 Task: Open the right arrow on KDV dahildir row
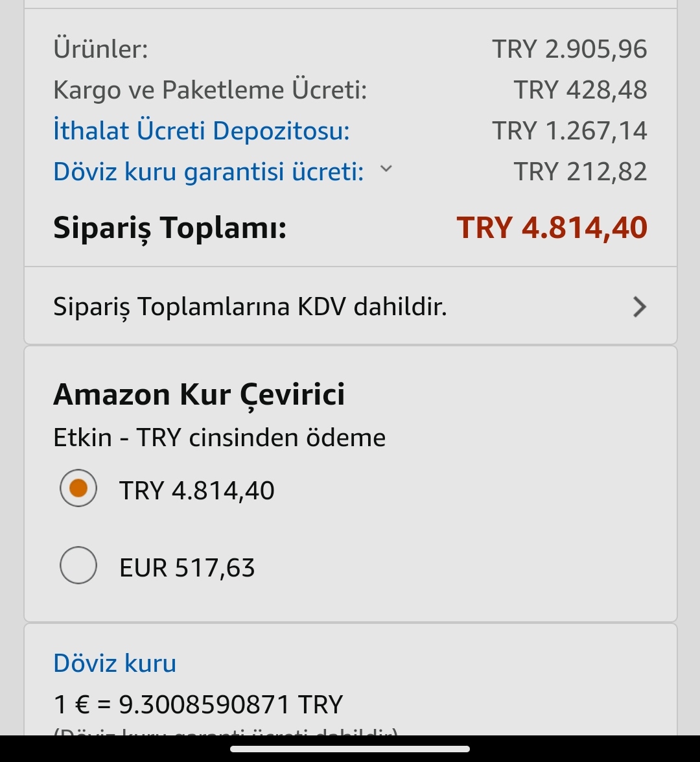(x=640, y=307)
